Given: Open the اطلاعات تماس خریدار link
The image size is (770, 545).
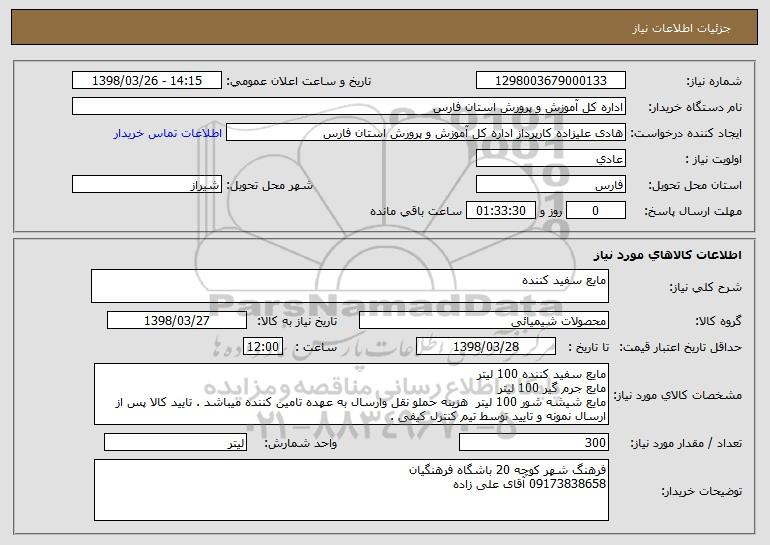Looking at the screenshot, I should point(167,134).
